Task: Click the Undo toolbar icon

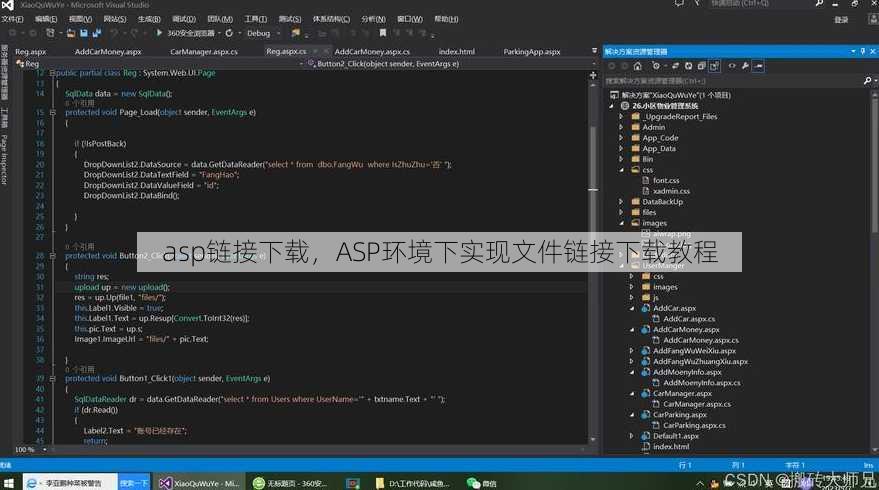Action: tap(114, 33)
